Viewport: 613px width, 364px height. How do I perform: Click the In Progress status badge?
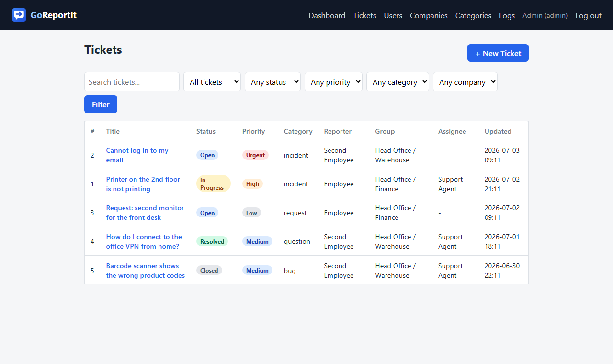pyautogui.click(x=214, y=184)
